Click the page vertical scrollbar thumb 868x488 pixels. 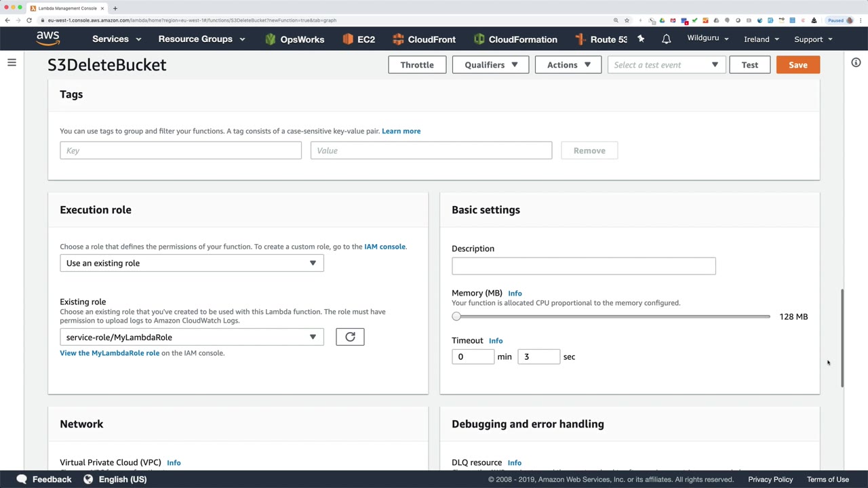(x=843, y=338)
